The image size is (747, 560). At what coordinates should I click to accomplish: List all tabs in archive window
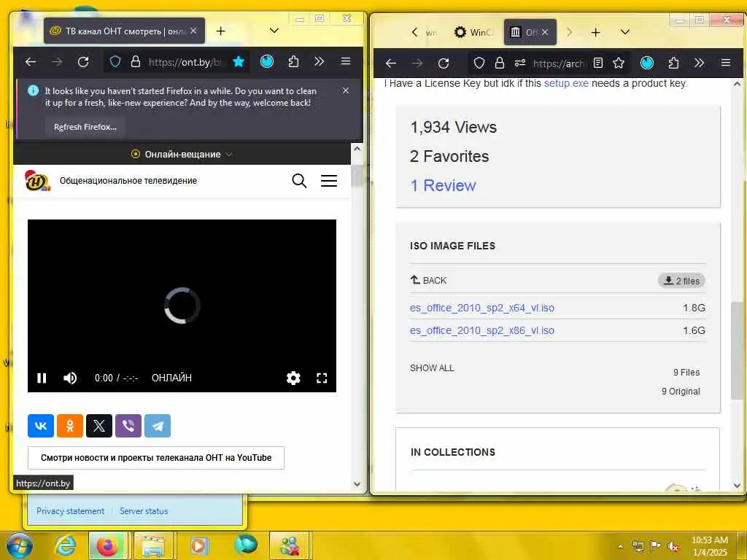pos(625,32)
